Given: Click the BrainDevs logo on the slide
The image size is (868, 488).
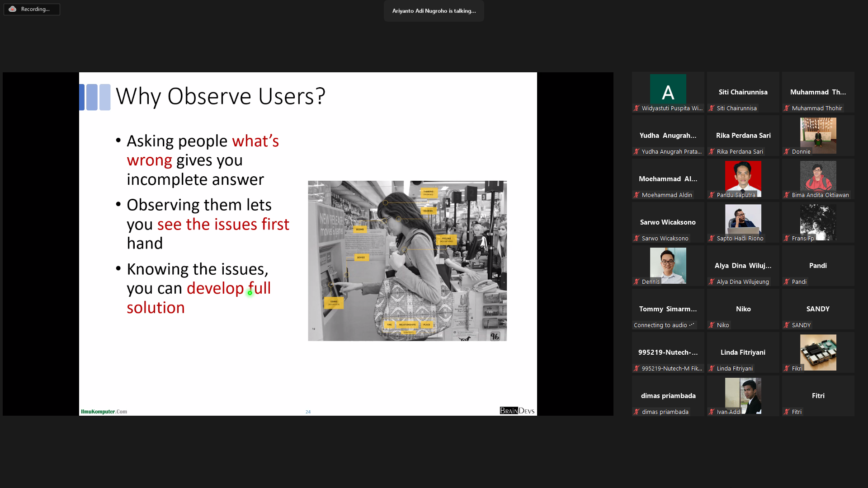Looking at the screenshot, I should point(517,411).
